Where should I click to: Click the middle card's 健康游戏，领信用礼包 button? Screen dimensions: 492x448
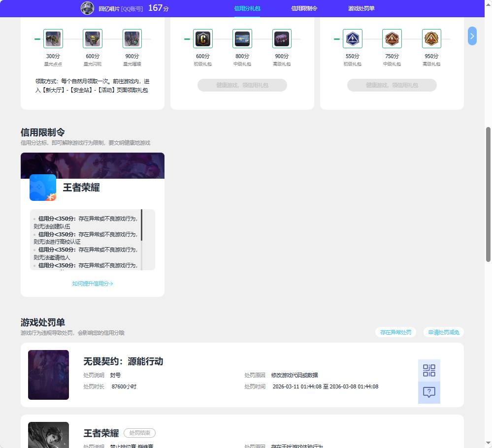242,85
